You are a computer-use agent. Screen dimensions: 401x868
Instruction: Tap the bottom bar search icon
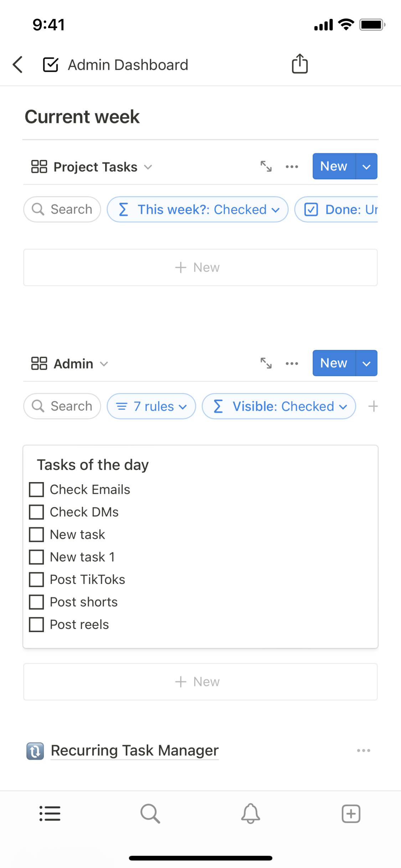tap(150, 814)
